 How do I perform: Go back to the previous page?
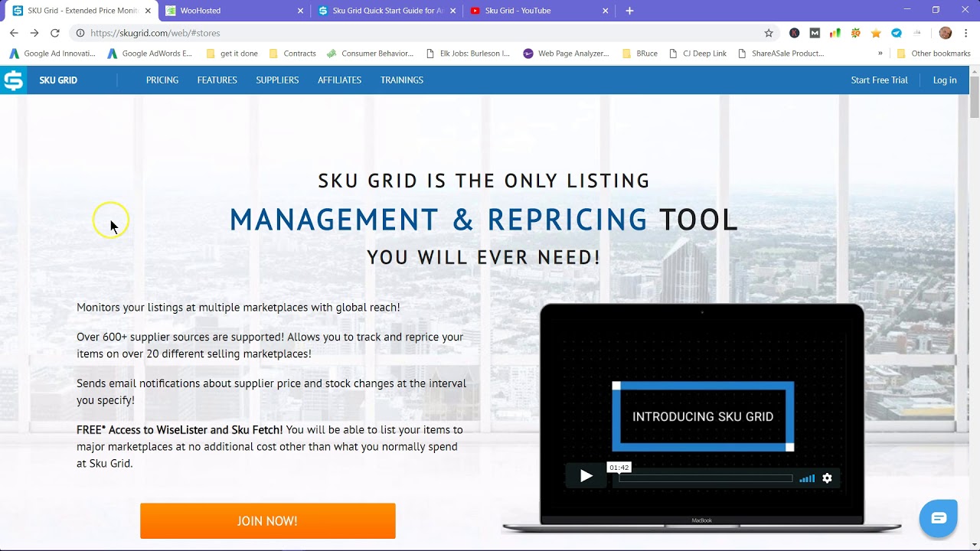coord(14,33)
